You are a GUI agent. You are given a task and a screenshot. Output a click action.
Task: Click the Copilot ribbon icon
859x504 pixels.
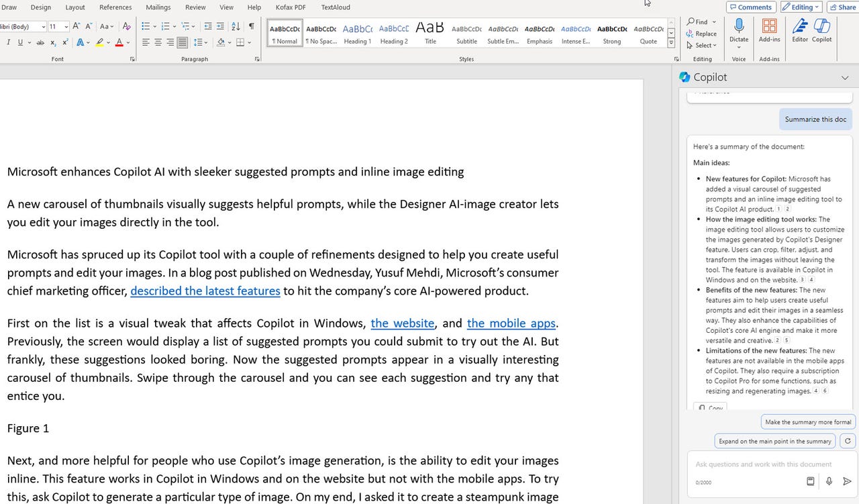click(x=822, y=30)
